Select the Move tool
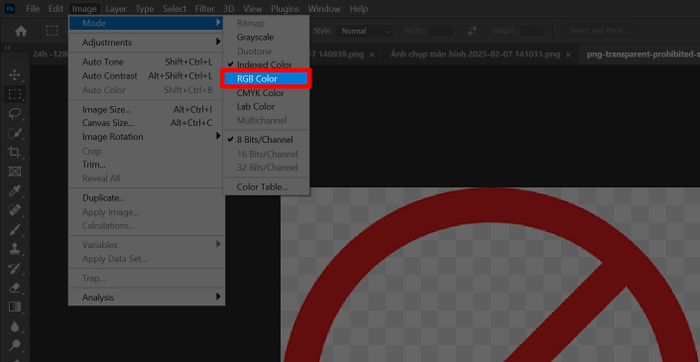Viewport: 700px width, 362px height. click(x=15, y=75)
